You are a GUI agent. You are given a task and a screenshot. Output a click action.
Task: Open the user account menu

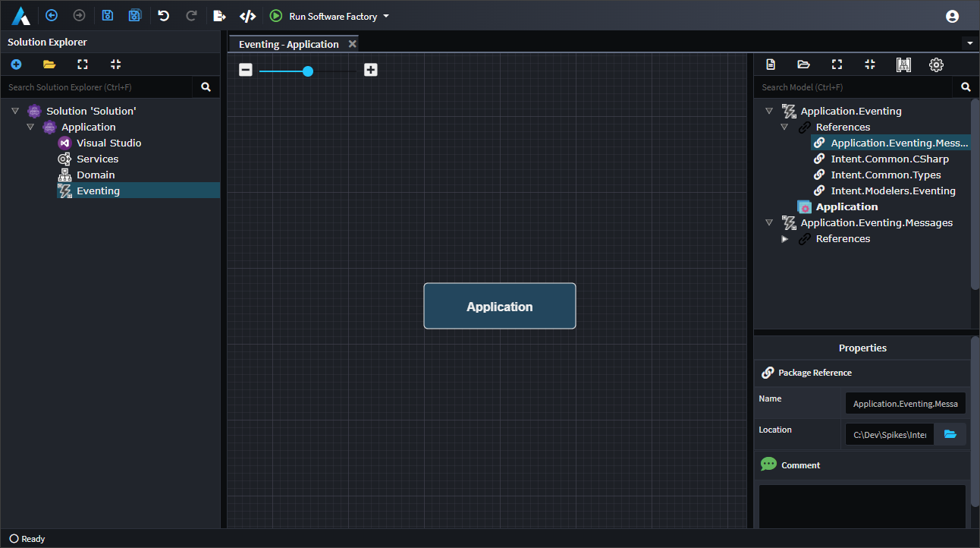click(x=953, y=16)
